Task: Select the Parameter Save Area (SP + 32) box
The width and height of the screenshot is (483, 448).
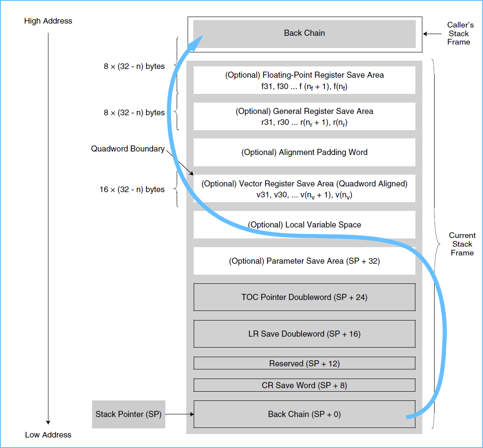Action: click(x=304, y=261)
